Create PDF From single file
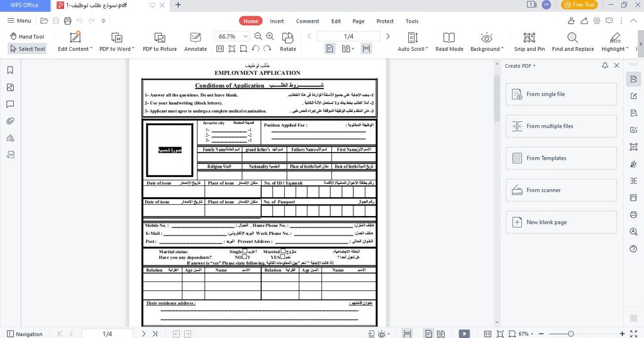This screenshot has height=338, width=644. coord(561,94)
